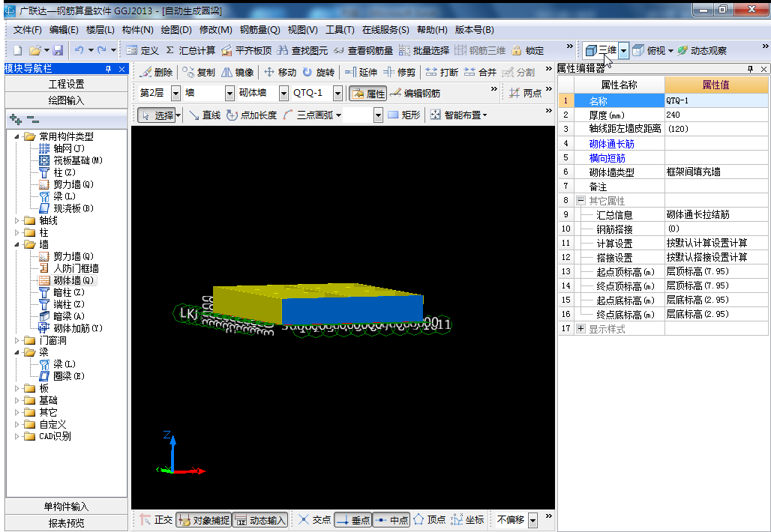Click 单构件输入 navigation button

tap(67, 507)
